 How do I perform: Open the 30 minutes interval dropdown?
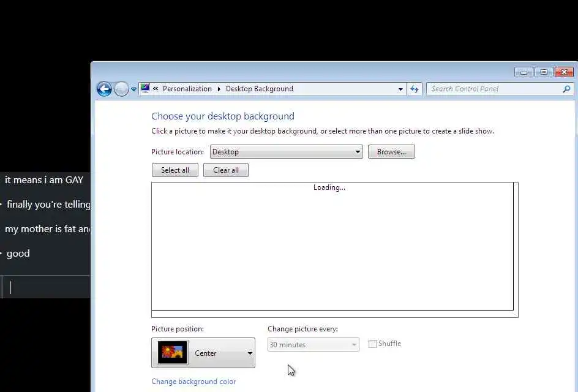pyautogui.click(x=313, y=344)
